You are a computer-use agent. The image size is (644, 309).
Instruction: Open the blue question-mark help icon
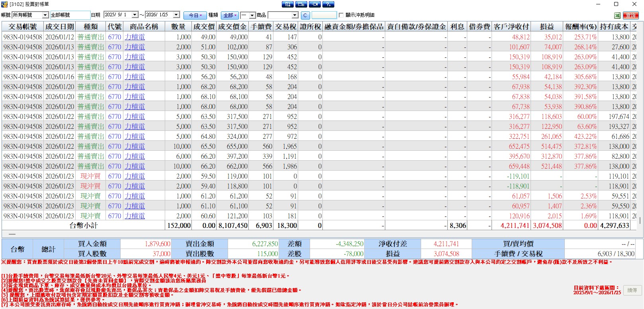328,4
